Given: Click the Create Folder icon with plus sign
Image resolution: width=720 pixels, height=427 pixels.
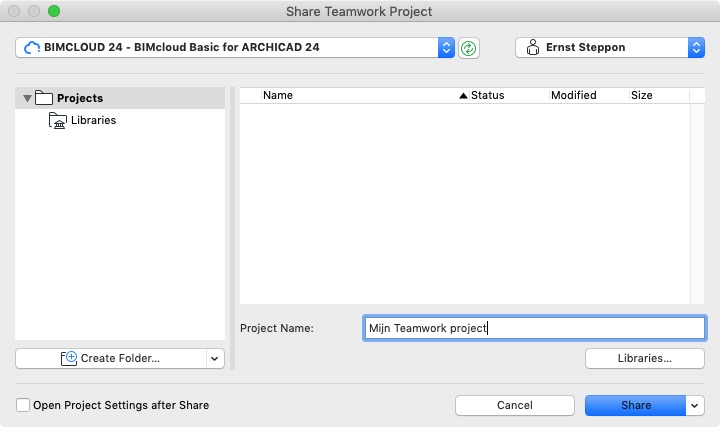Looking at the screenshot, I should coord(69,358).
